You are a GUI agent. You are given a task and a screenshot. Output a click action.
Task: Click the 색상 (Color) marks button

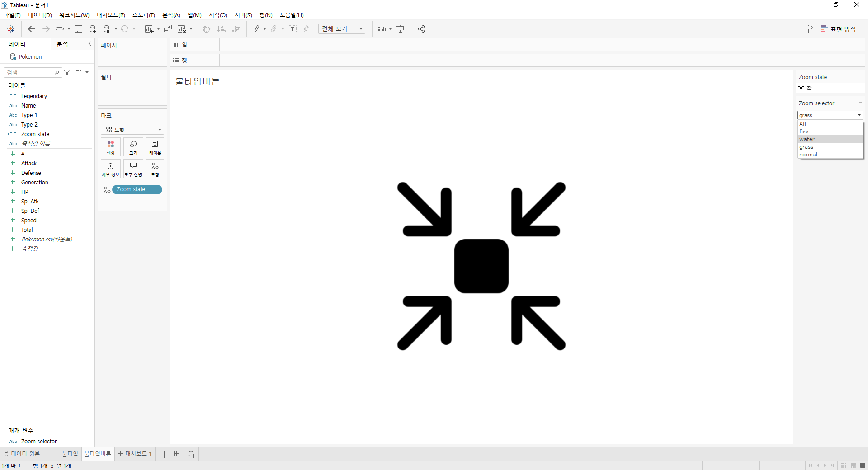[111, 147]
